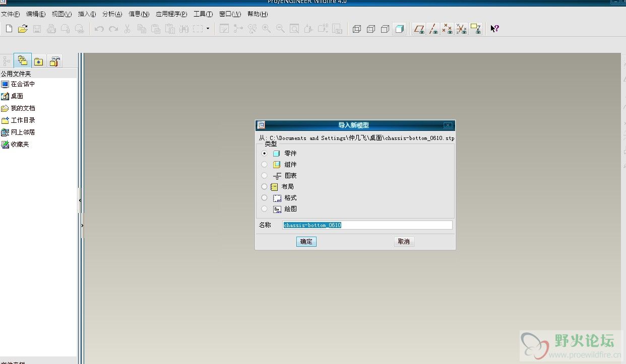Open the Folder Browser navigator tab

[x=23, y=61]
